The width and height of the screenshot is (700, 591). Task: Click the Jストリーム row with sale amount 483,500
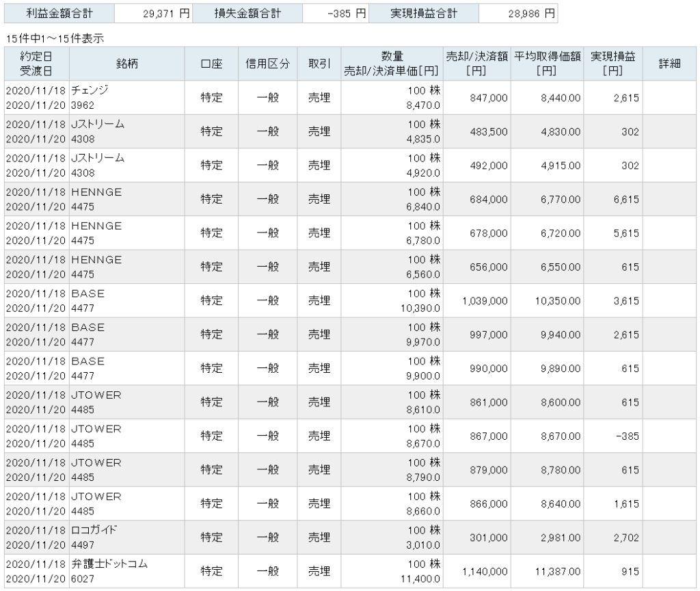pyautogui.click(x=350, y=132)
